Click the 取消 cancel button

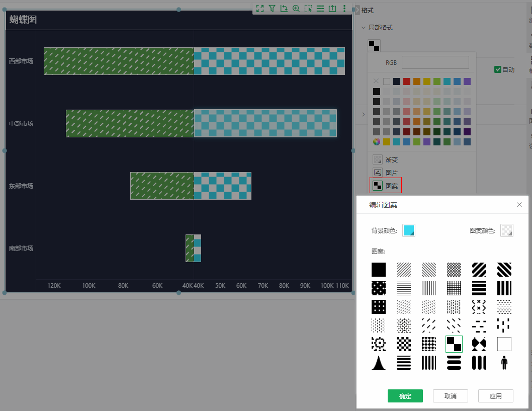pyautogui.click(x=450, y=396)
